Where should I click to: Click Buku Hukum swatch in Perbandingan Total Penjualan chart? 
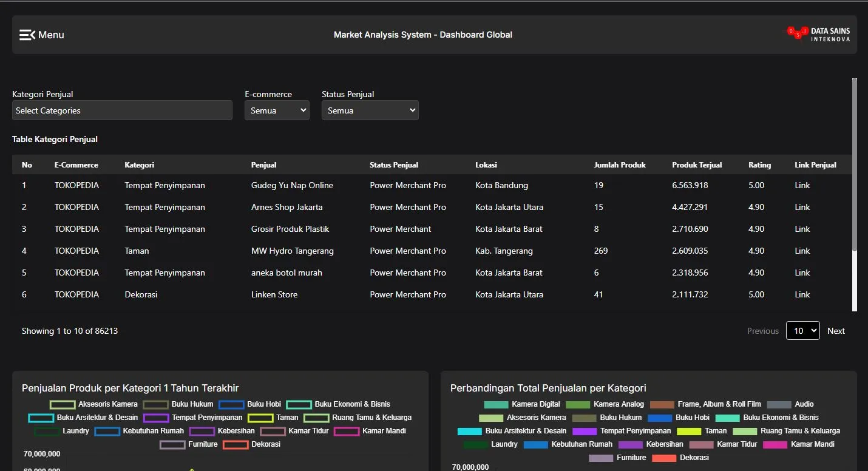[585, 418]
